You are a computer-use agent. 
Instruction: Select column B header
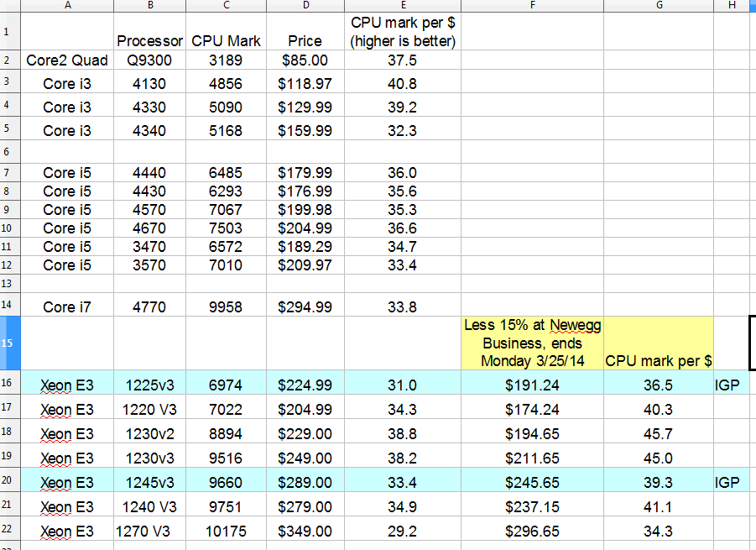[x=150, y=5]
